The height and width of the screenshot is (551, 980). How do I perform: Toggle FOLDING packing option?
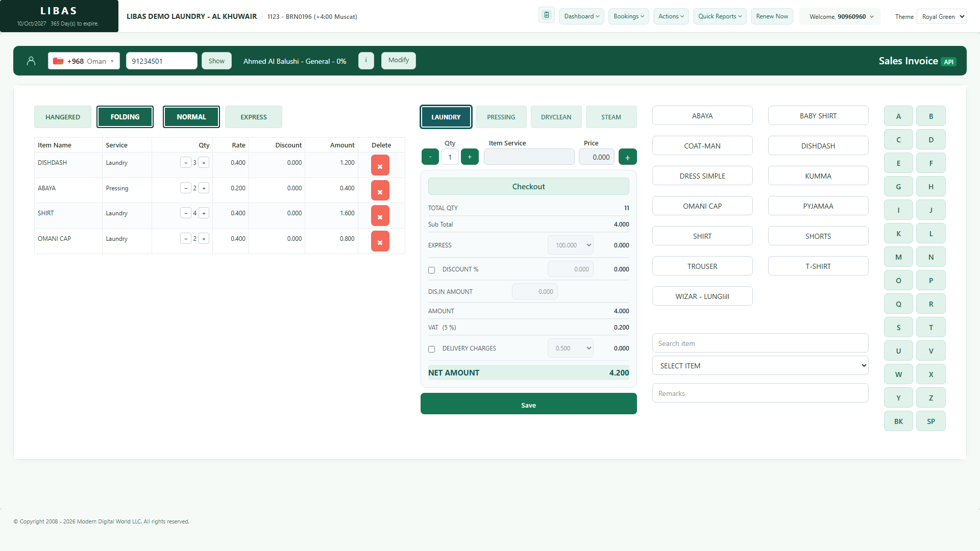pyautogui.click(x=125, y=117)
